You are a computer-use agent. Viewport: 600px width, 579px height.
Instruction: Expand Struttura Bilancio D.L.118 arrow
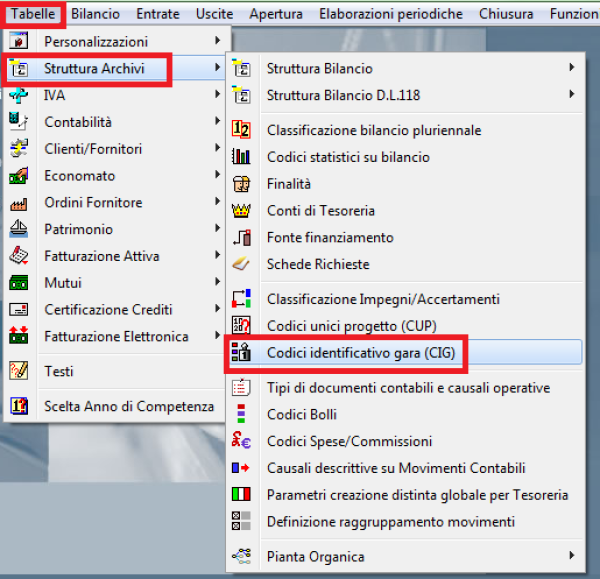coord(572,94)
